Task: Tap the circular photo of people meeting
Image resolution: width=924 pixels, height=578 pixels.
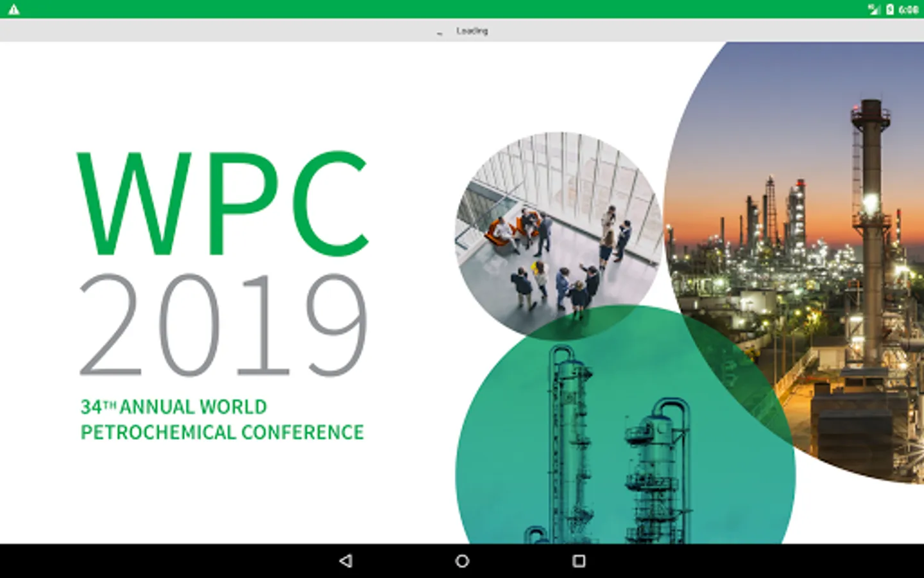Action: [x=558, y=235]
